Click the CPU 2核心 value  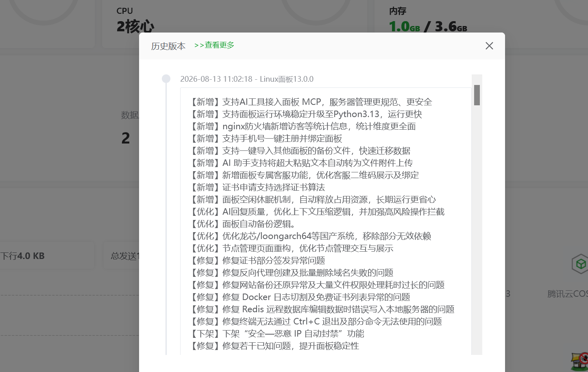click(135, 26)
